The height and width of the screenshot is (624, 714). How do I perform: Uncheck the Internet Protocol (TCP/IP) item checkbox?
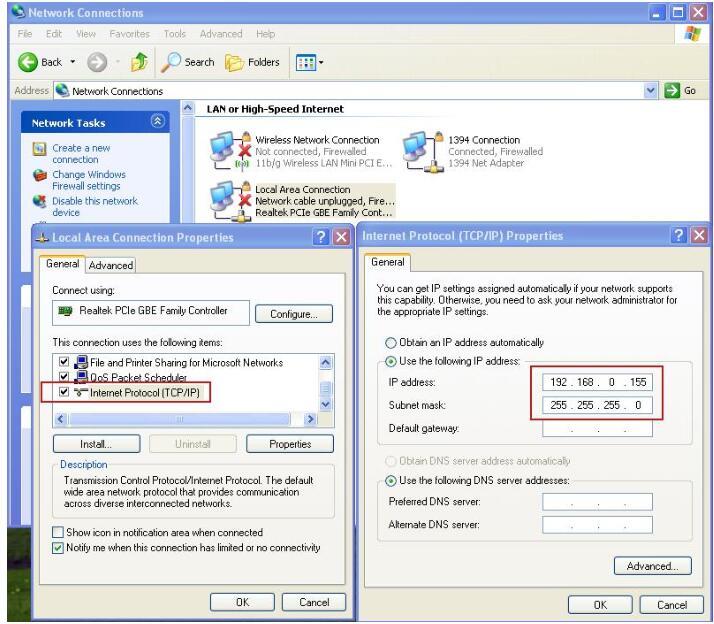(x=65, y=392)
